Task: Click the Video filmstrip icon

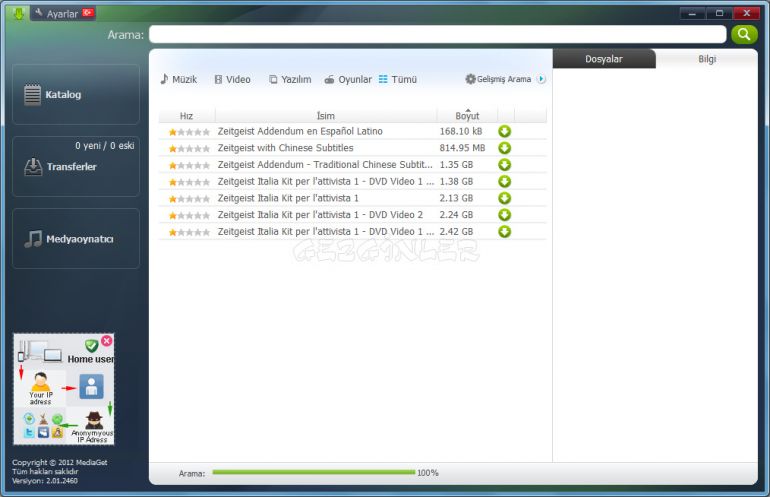Action: [x=219, y=79]
